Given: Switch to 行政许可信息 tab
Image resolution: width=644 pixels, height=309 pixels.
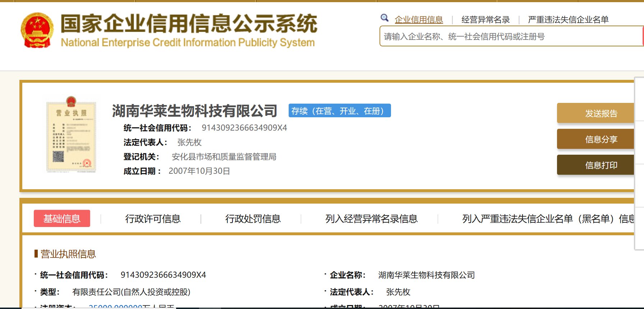Looking at the screenshot, I should 153,219.
